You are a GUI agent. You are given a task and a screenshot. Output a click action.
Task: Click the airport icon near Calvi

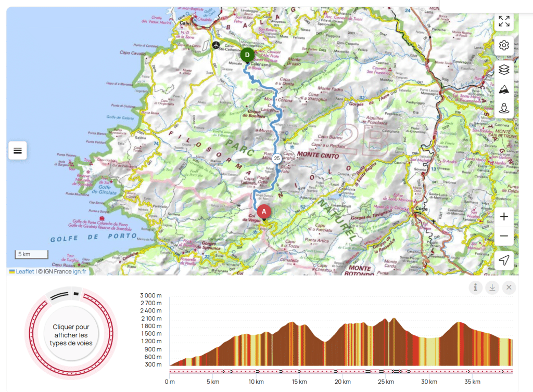[x=216, y=45]
